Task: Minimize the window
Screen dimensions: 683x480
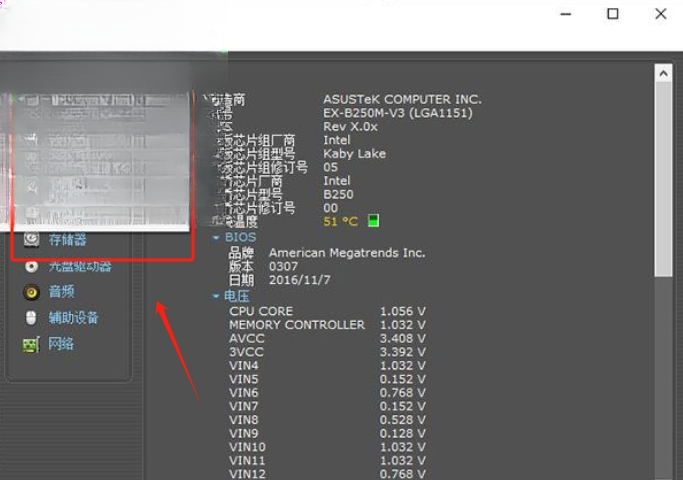Action: [565, 14]
